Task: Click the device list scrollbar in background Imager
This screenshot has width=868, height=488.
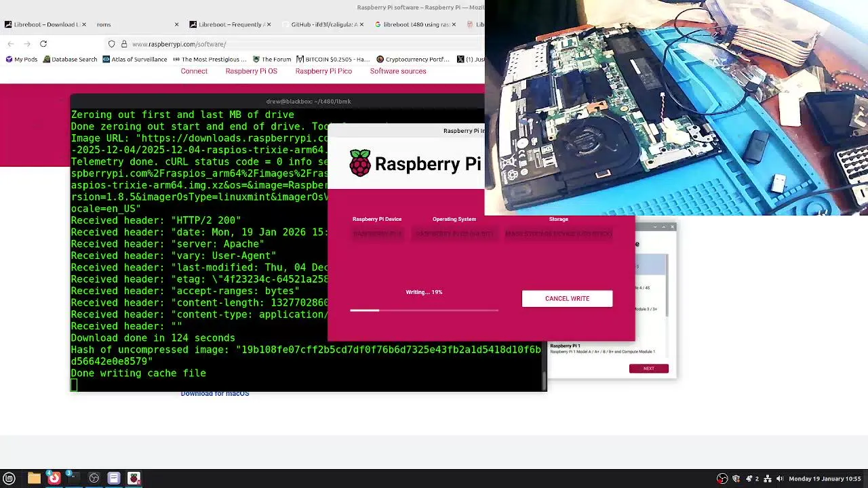Action: [667, 285]
